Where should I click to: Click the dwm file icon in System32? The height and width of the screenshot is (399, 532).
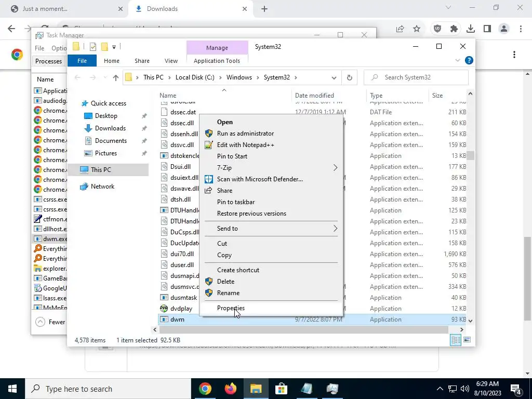[x=164, y=320]
